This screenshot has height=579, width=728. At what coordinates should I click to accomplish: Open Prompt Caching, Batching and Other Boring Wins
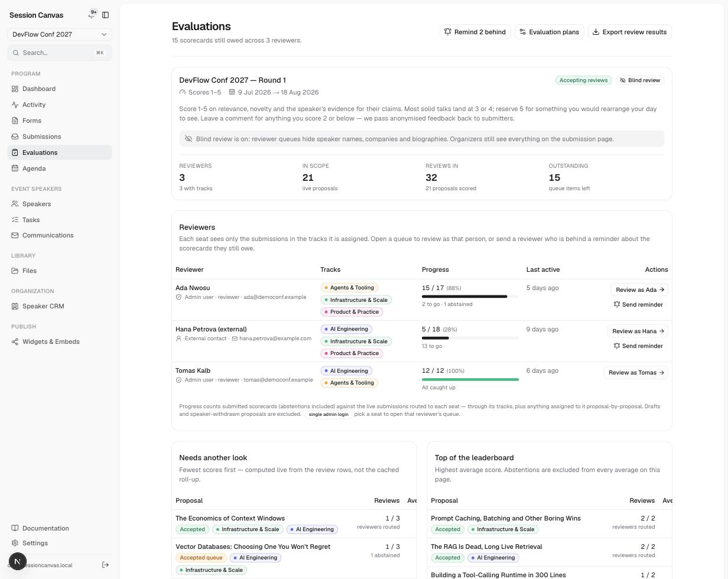[x=506, y=518]
